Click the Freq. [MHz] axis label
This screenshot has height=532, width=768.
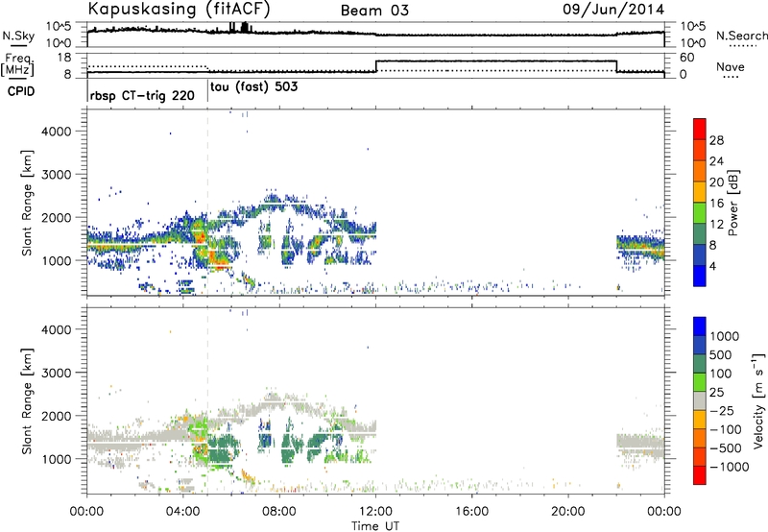point(17,65)
